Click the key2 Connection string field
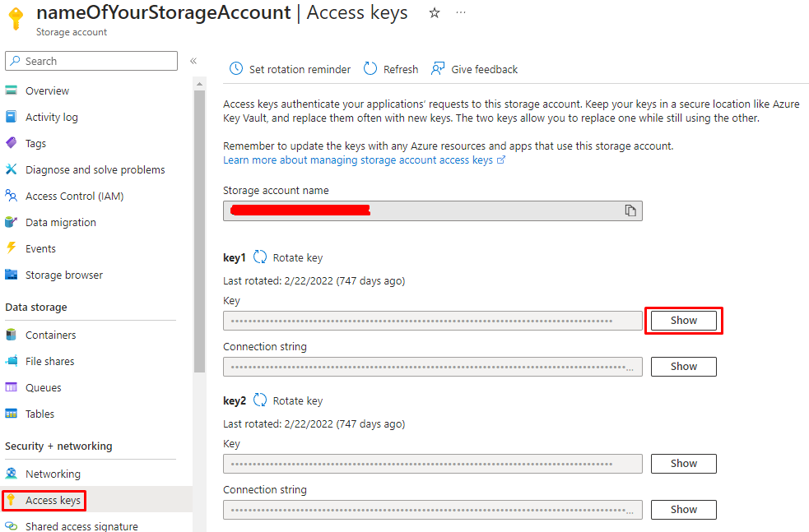The height and width of the screenshot is (532, 809). (x=433, y=509)
